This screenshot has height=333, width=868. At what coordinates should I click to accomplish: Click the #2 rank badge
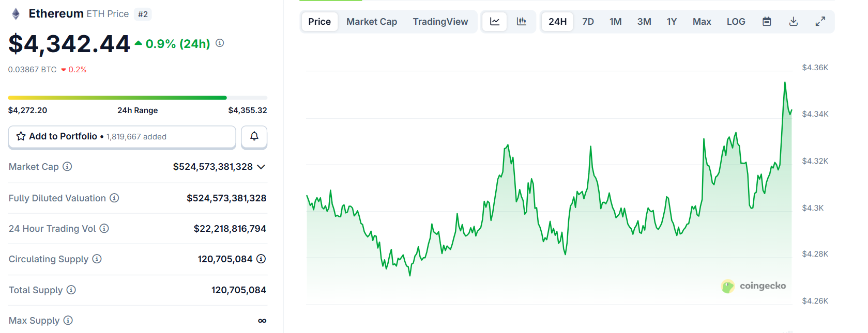pyautogui.click(x=143, y=14)
